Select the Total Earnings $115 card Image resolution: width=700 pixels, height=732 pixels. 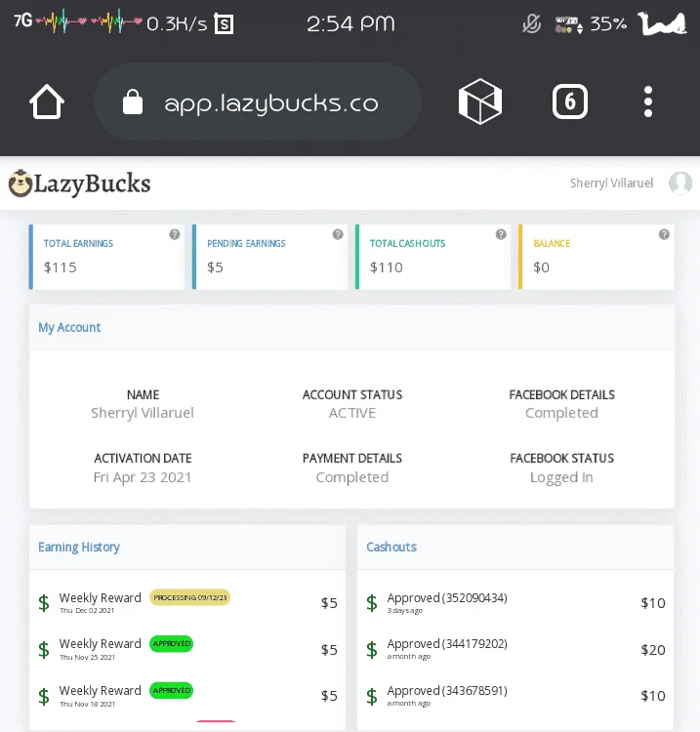(106, 257)
